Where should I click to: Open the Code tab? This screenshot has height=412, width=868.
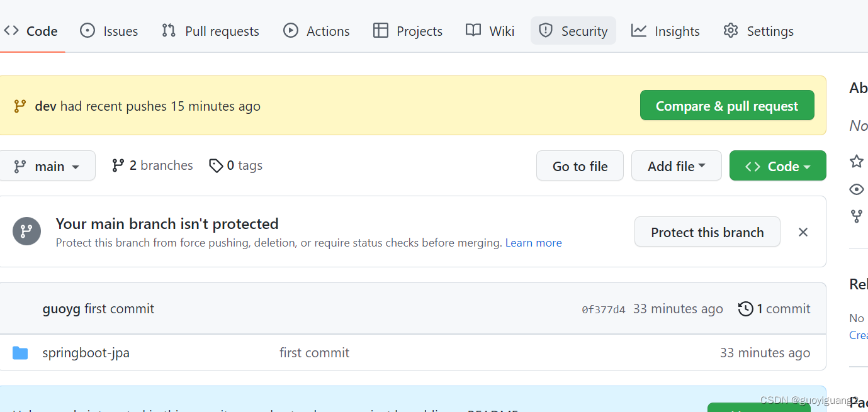pyautogui.click(x=30, y=31)
